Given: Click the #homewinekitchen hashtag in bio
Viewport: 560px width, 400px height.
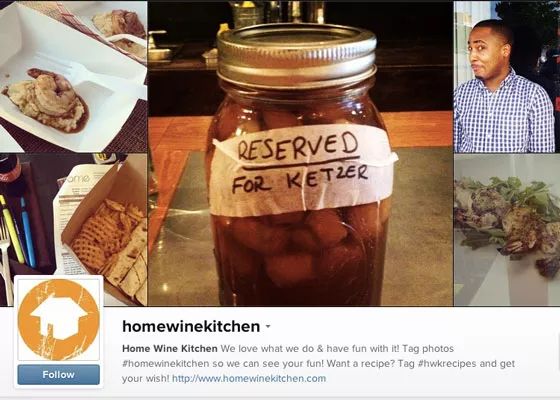Looking at the screenshot, I should coord(166,364).
